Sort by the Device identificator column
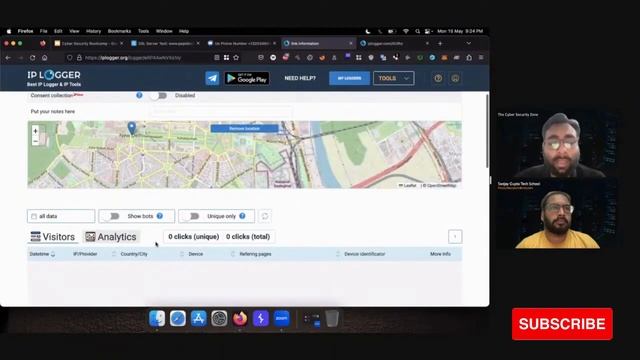640x360 pixels. point(364,254)
